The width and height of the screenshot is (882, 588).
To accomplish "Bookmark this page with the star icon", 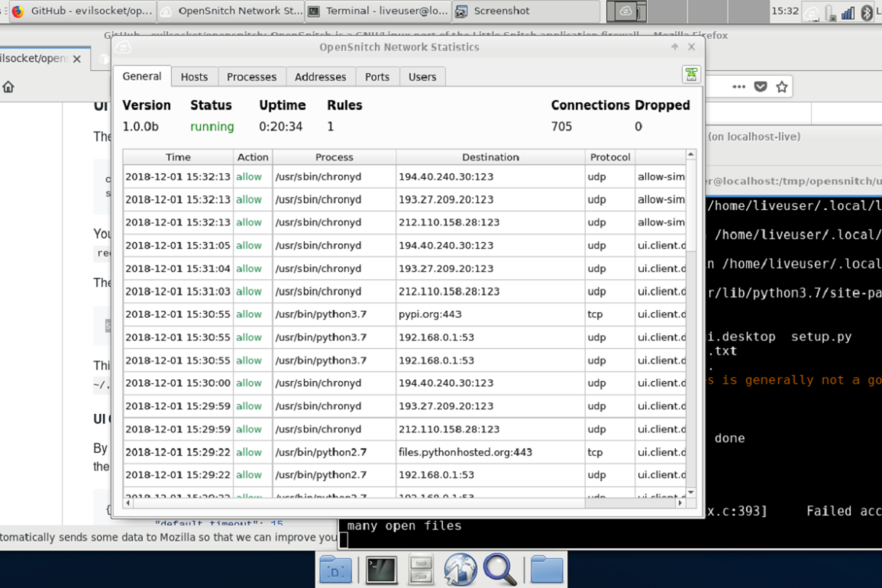I will pos(781,87).
